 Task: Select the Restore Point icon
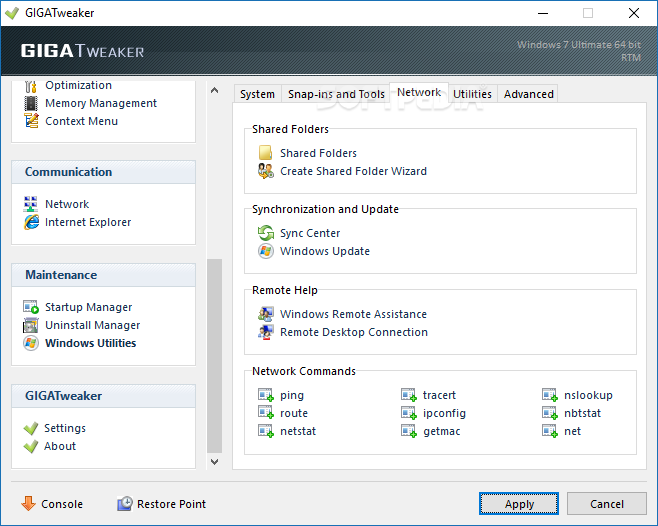click(125, 504)
